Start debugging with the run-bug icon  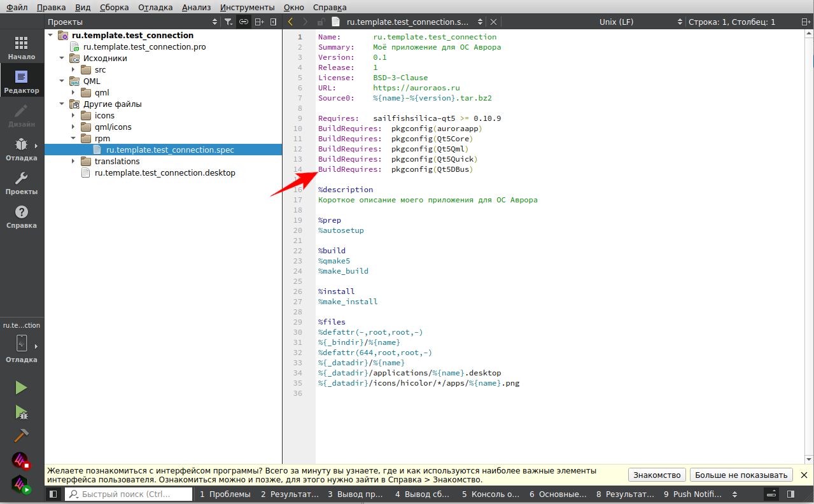pyautogui.click(x=21, y=412)
